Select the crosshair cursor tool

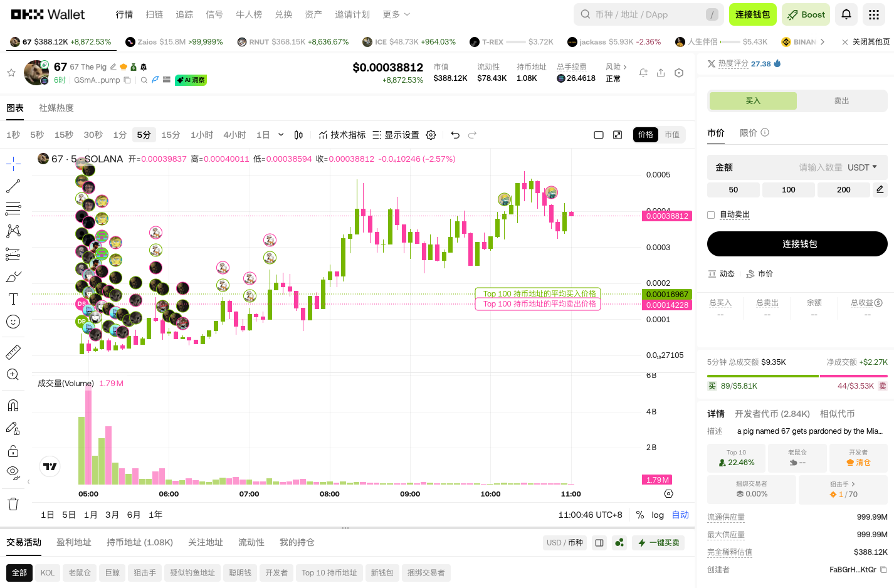[13, 164]
